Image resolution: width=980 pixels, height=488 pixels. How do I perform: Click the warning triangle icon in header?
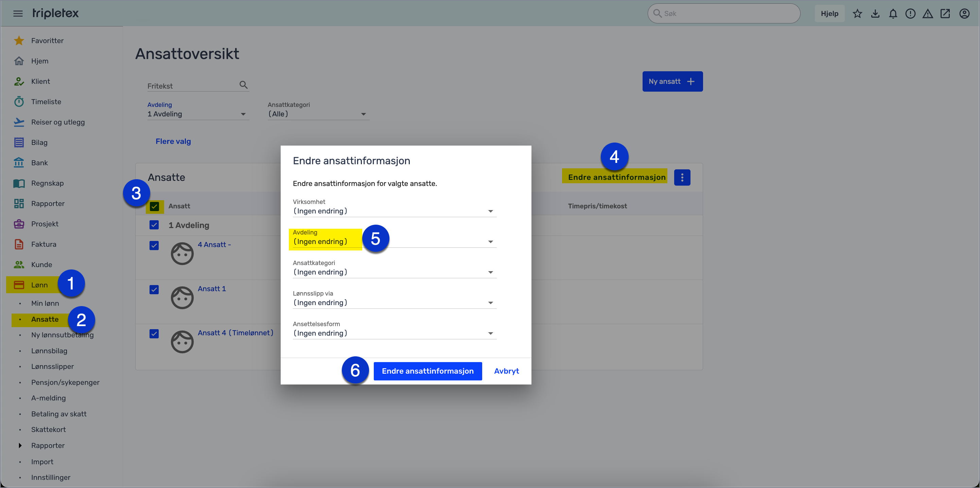pyautogui.click(x=928, y=14)
